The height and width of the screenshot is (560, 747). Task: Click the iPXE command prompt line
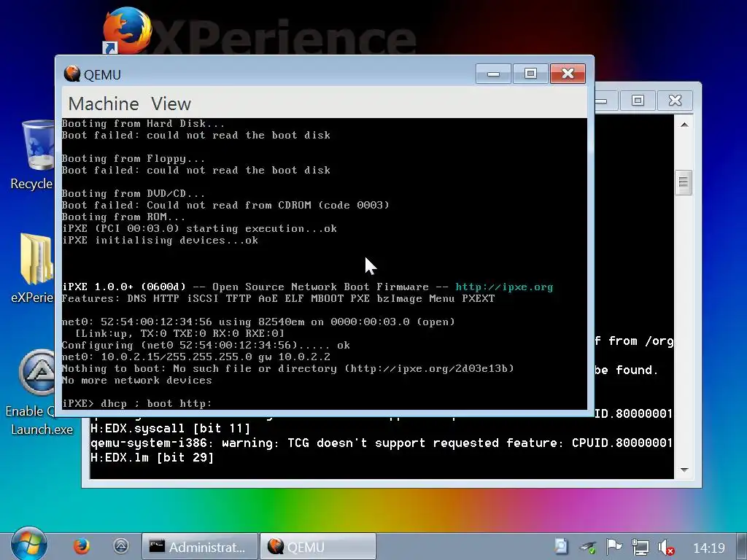(x=136, y=404)
